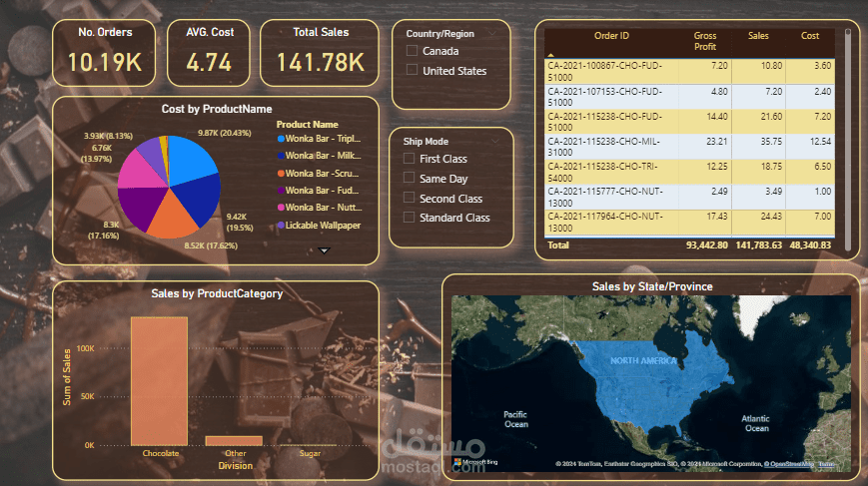Click the dark purple 17.16% pie slice
Viewport: 868px width, 486px height.
pyautogui.click(x=140, y=206)
